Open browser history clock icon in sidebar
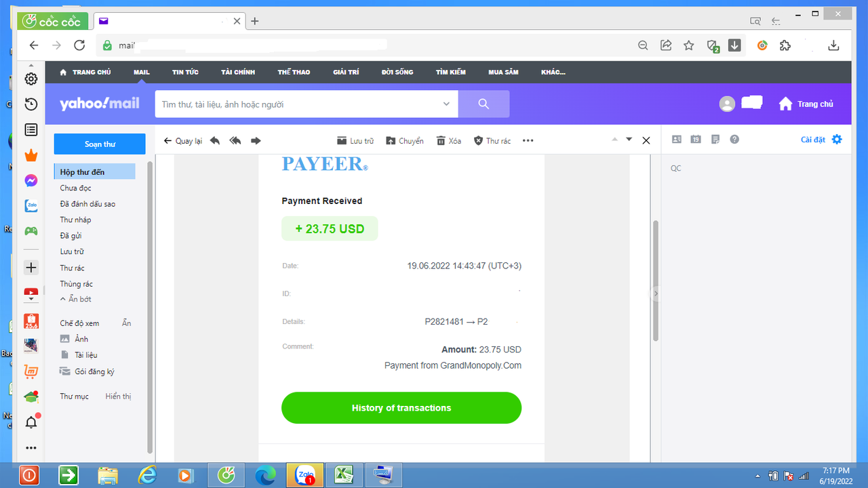This screenshot has width=868, height=488. tap(31, 104)
